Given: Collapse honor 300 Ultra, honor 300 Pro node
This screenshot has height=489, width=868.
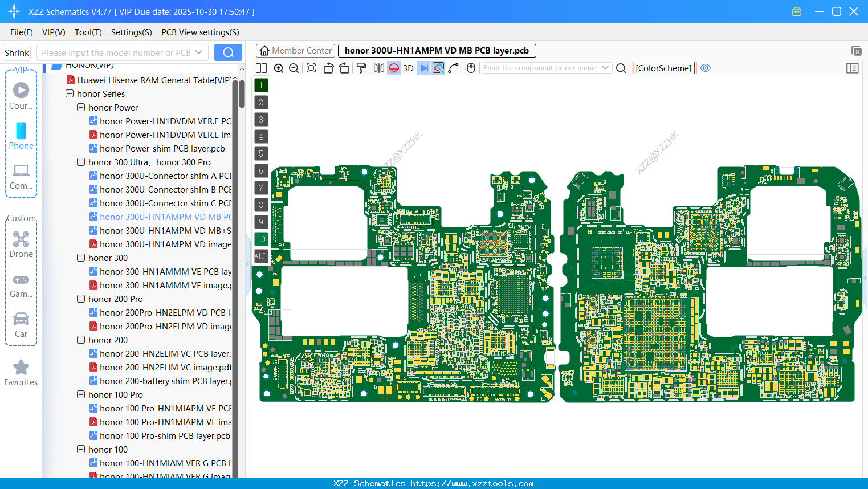Looking at the screenshot, I should pos(81,162).
